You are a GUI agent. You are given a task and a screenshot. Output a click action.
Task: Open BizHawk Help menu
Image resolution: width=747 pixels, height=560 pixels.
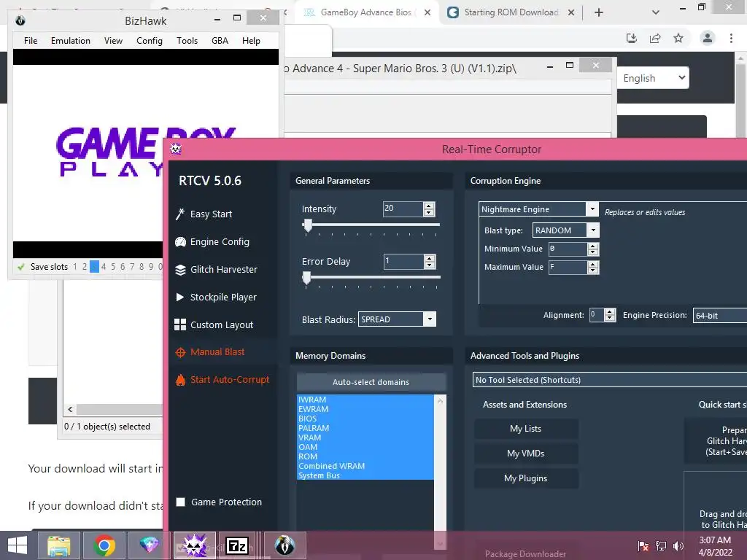point(251,41)
